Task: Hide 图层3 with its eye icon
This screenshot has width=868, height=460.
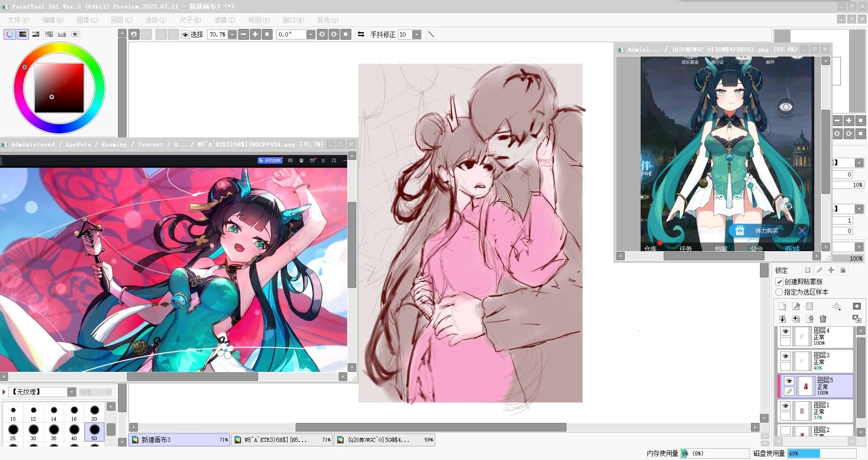Action: point(785,356)
